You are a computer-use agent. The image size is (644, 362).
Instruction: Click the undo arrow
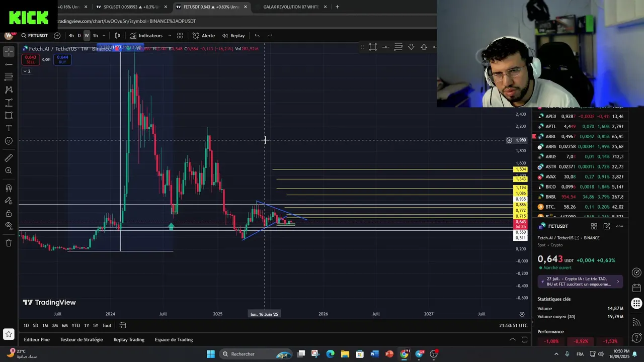[x=257, y=36]
